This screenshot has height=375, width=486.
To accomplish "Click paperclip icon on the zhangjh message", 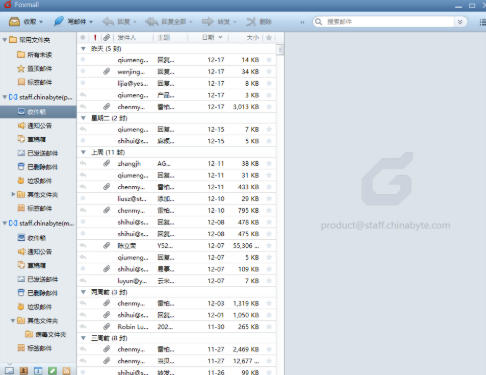I will click(x=106, y=163).
